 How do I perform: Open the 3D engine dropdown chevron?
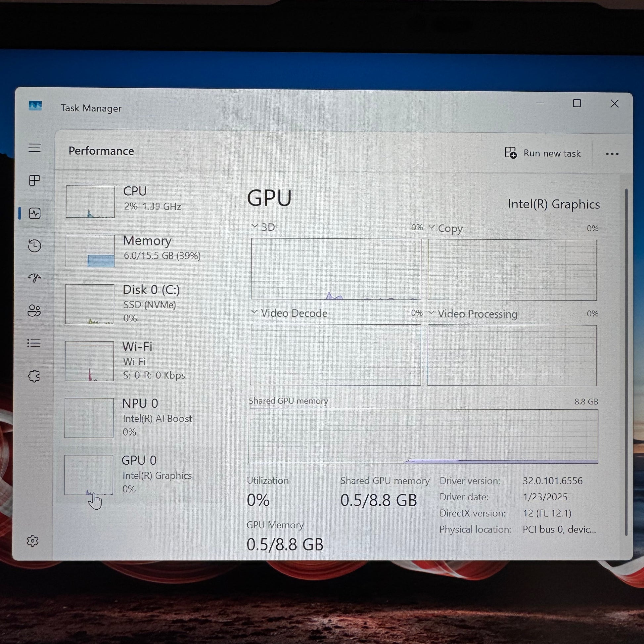[x=255, y=226]
